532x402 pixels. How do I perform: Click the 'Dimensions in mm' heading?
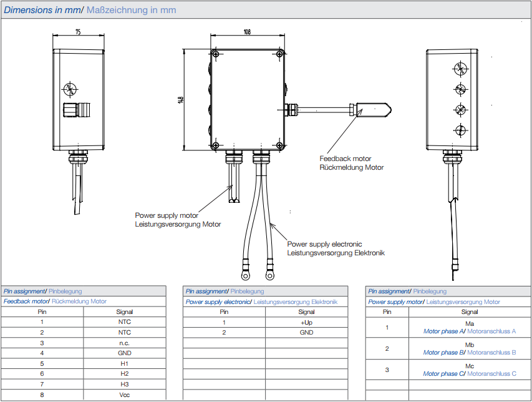pyautogui.click(x=42, y=10)
